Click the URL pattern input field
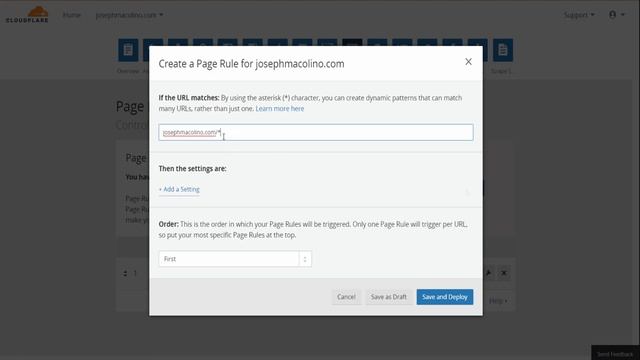The image size is (640, 360). click(x=316, y=132)
